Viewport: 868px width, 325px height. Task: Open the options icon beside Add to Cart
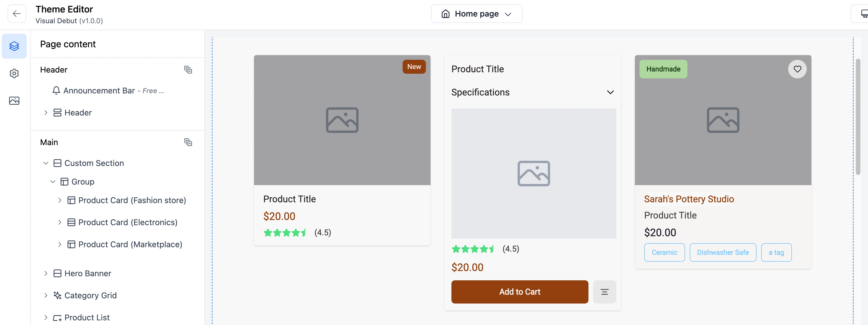(x=604, y=292)
